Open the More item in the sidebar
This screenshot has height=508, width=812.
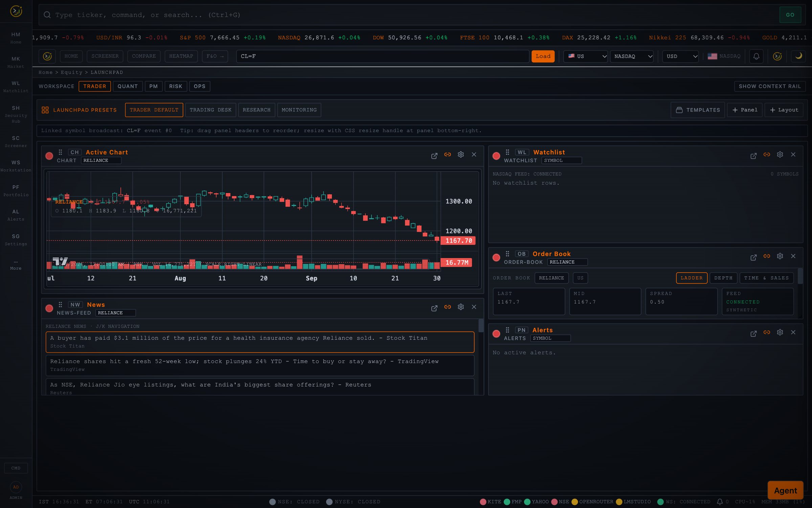click(x=16, y=265)
